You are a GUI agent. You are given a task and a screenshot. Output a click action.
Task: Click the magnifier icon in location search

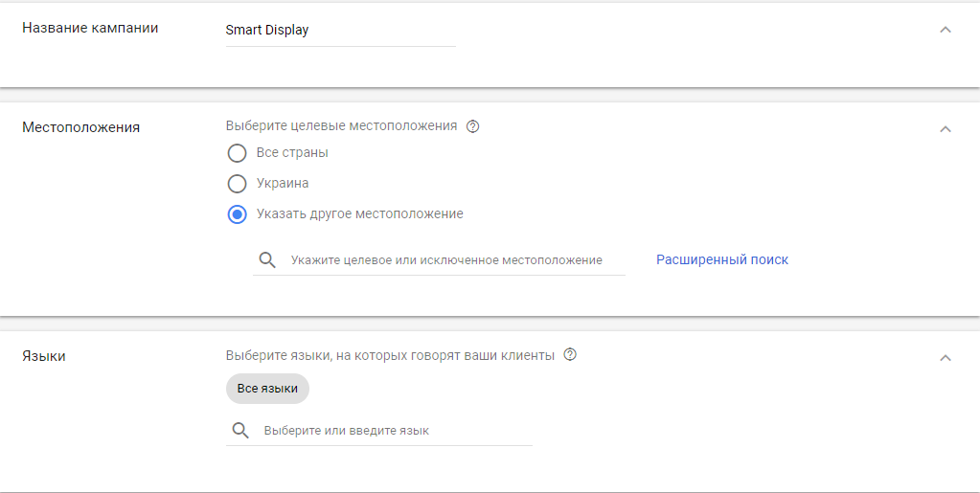coord(268,259)
